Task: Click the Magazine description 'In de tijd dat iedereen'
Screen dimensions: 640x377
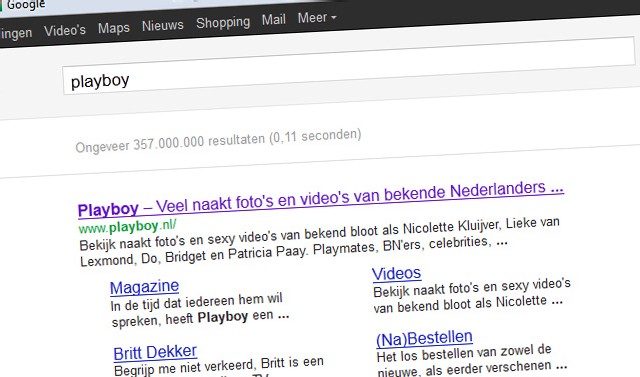Action: 200,310
